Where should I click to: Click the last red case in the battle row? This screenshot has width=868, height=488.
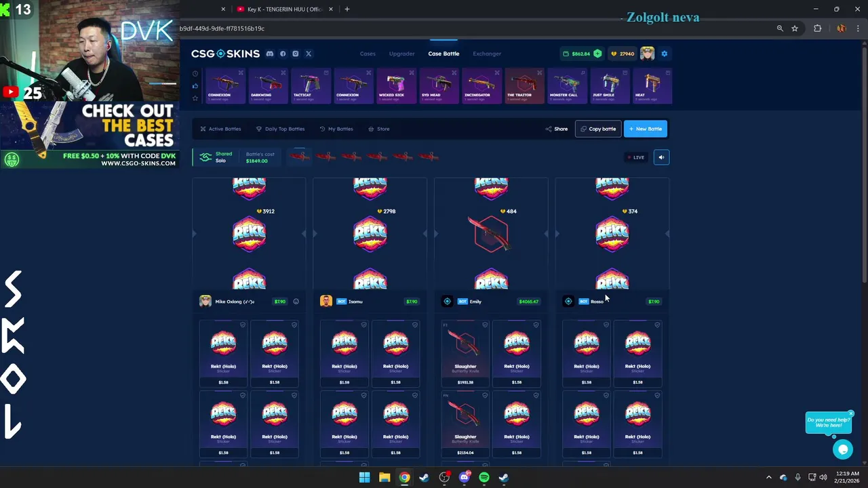[x=429, y=157]
